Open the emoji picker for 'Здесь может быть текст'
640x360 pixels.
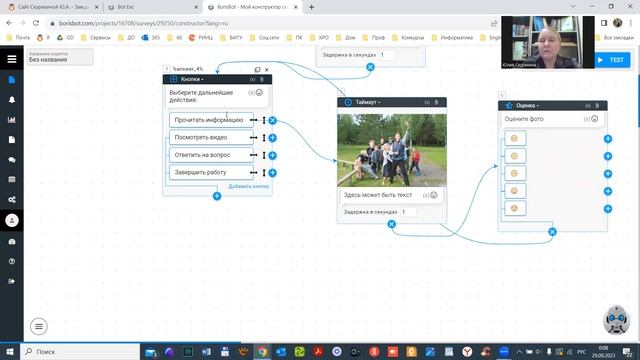[x=434, y=195]
